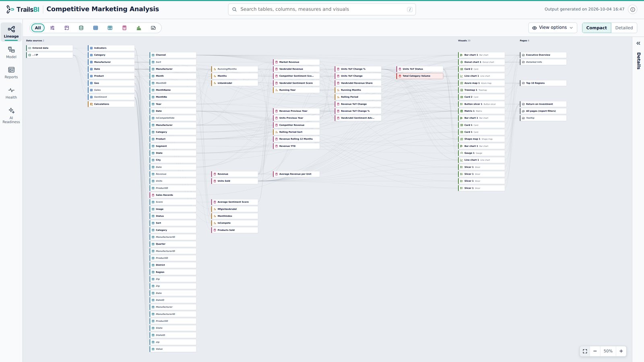Viewport: 644px width, 362px height.
Task: Open the AI Readiness section
Action: point(11,115)
